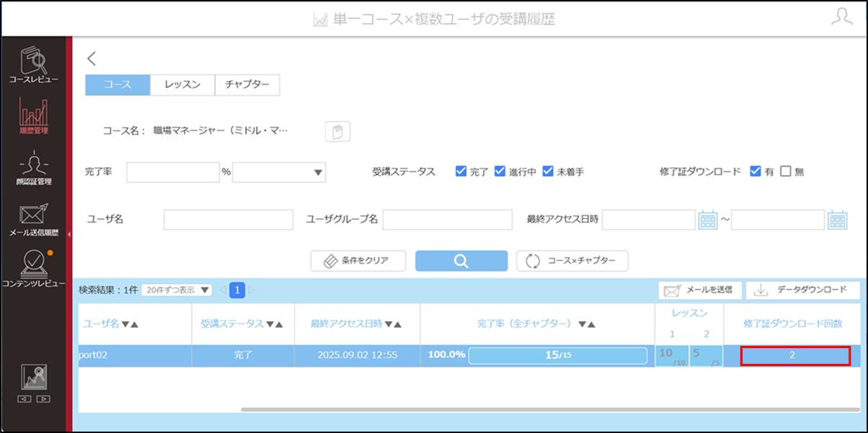
Task: Click the データダウンロード button
Action: click(802, 290)
